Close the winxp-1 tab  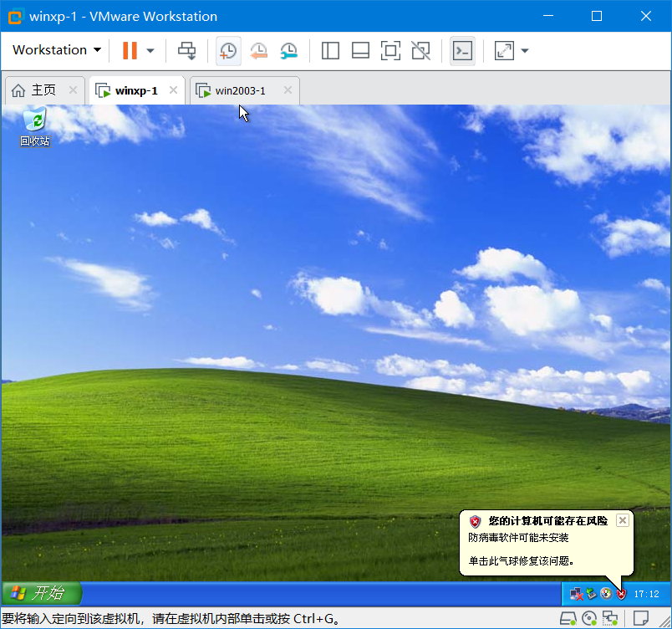(173, 90)
